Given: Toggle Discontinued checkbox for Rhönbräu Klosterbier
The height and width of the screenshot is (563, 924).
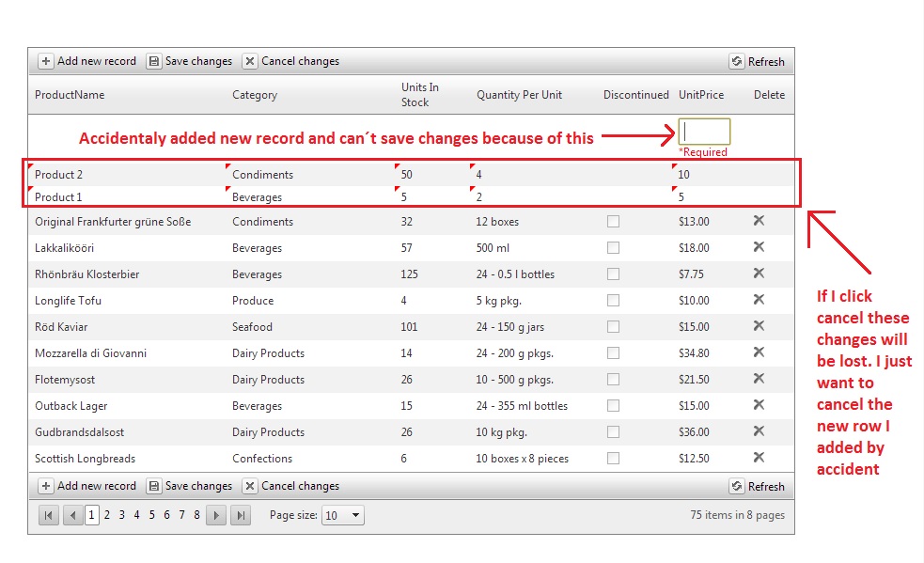Looking at the screenshot, I should click(x=614, y=274).
